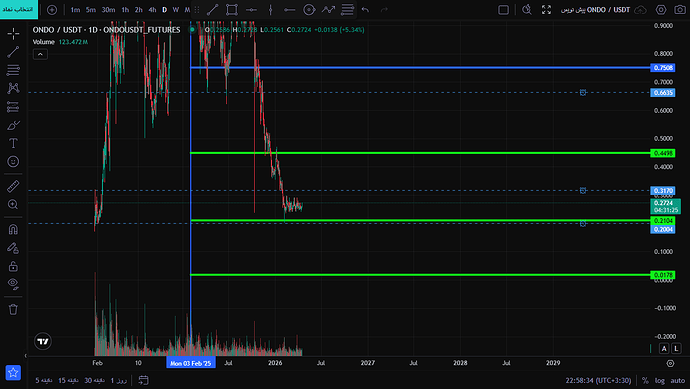690x389 pixels.
Task: Switch to the 4h timeframe
Action: click(152, 10)
